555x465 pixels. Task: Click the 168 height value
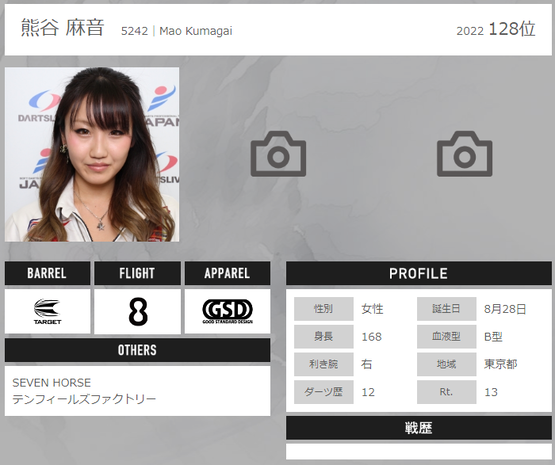click(372, 337)
